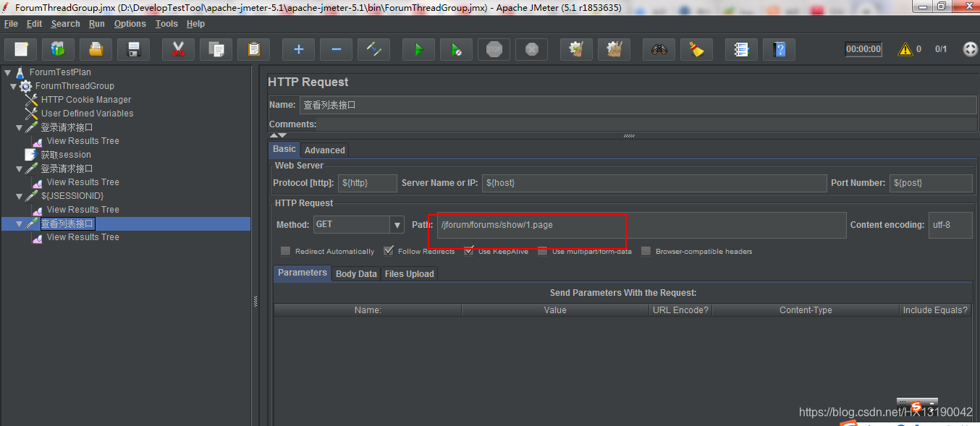
Task: Open the Options menu
Action: [130, 24]
